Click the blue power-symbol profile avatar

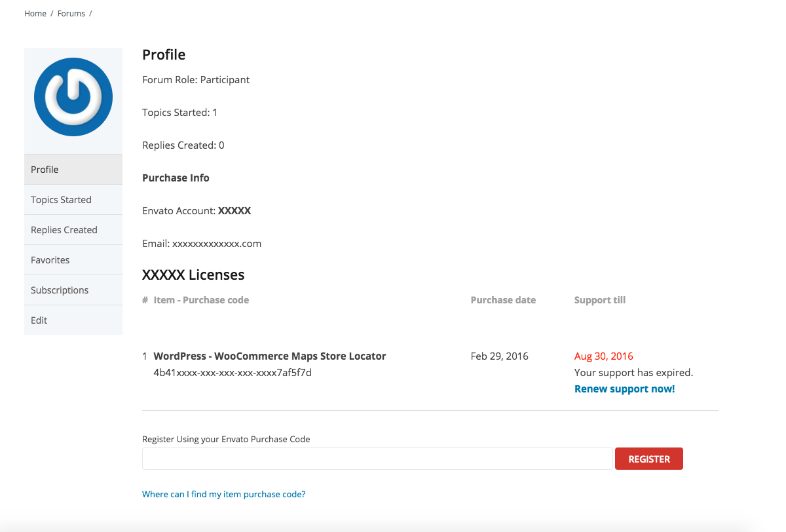click(x=73, y=97)
